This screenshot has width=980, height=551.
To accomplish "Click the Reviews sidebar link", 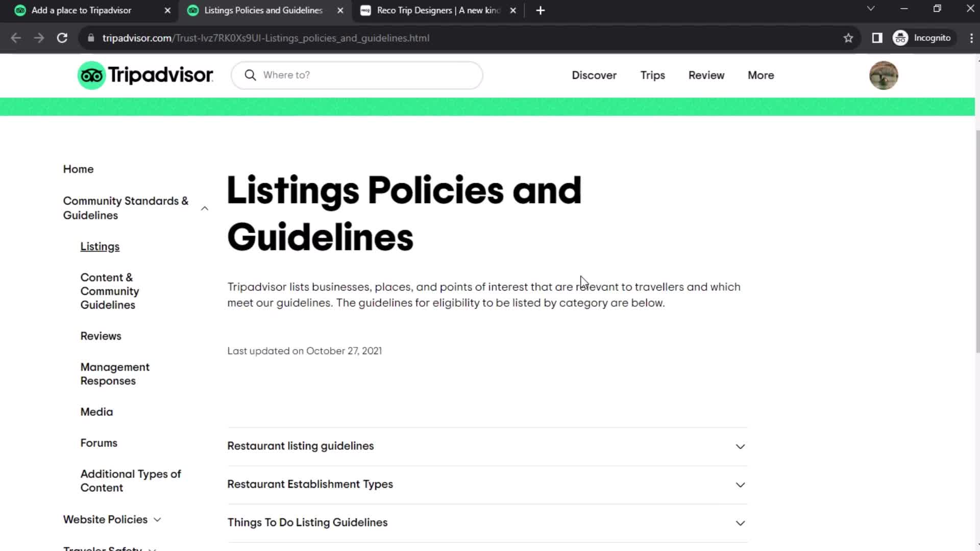I will (x=101, y=336).
